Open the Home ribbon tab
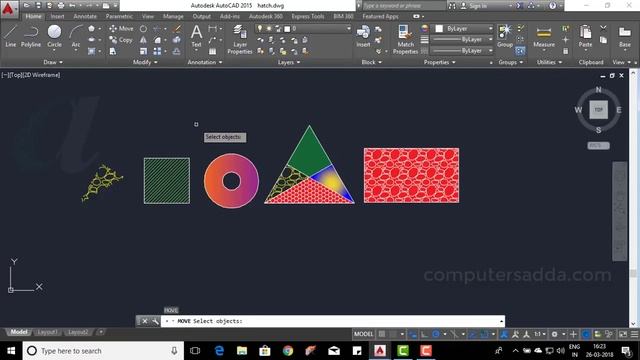640x360 pixels. (33, 16)
